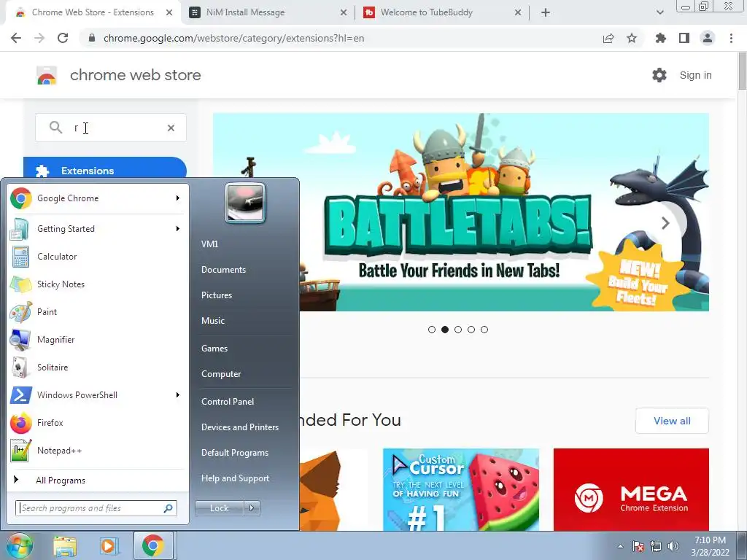Toggle the side panel icon
This screenshot has height=560, width=747.
point(684,38)
